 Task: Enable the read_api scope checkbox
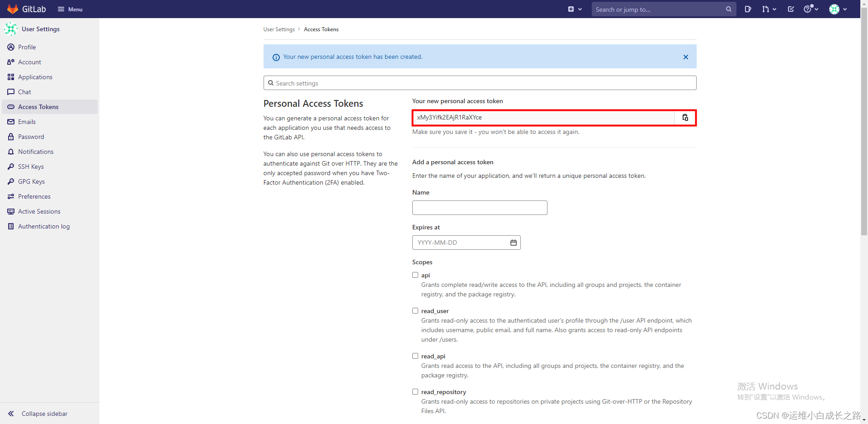(415, 356)
